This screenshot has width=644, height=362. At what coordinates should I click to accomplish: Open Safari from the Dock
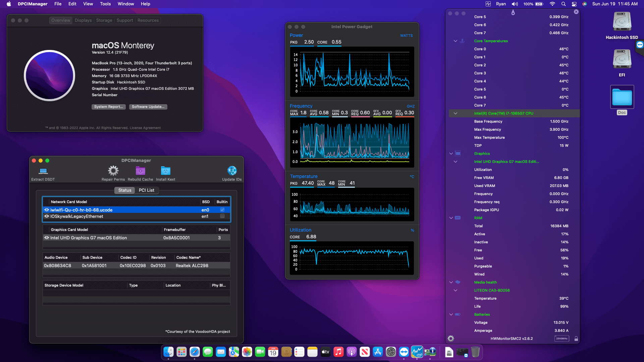click(195, 352)
